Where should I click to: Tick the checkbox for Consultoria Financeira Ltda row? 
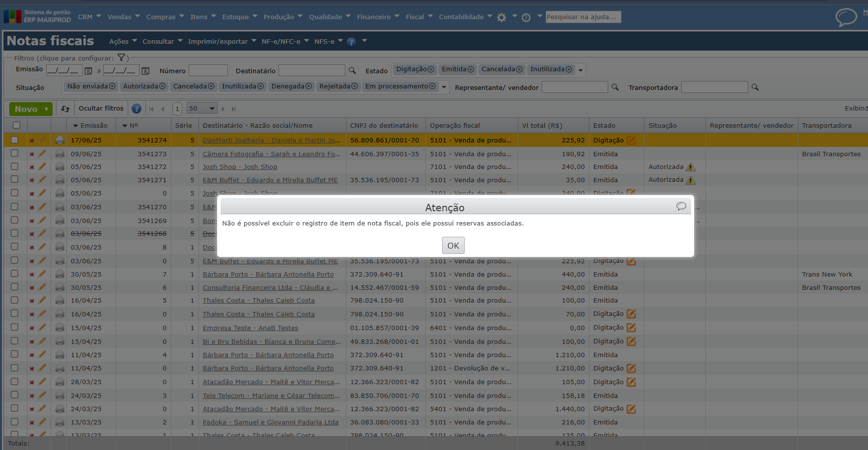pos(15,287)
